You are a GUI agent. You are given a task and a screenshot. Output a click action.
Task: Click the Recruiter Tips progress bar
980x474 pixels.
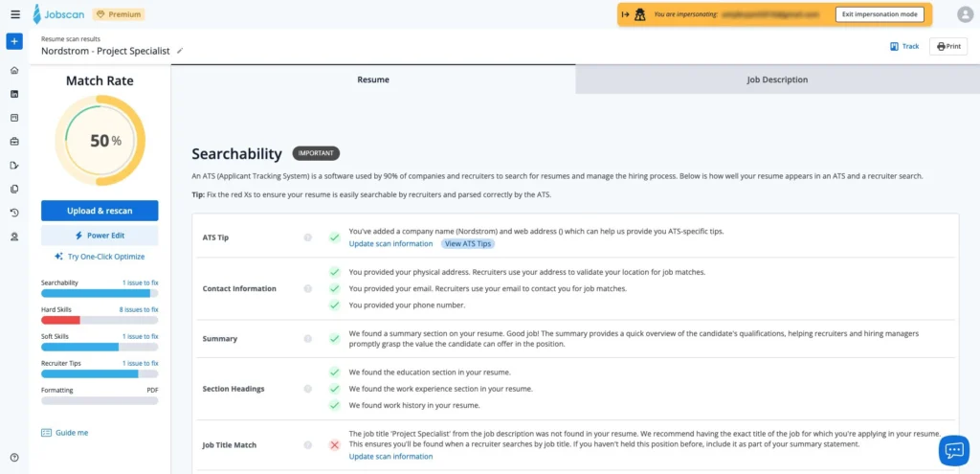coord(100,374)
